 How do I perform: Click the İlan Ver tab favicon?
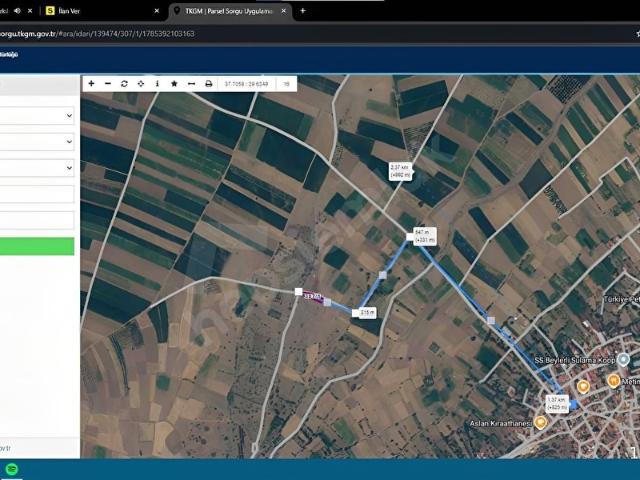50,11
